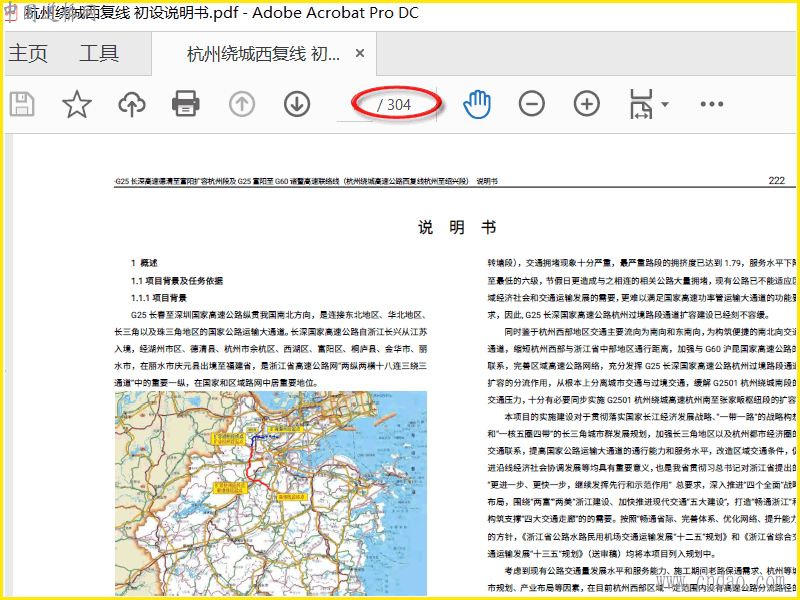Screen dimensions: 800x600
Task: Print the document using the printer icon
Action: [185, 104]
